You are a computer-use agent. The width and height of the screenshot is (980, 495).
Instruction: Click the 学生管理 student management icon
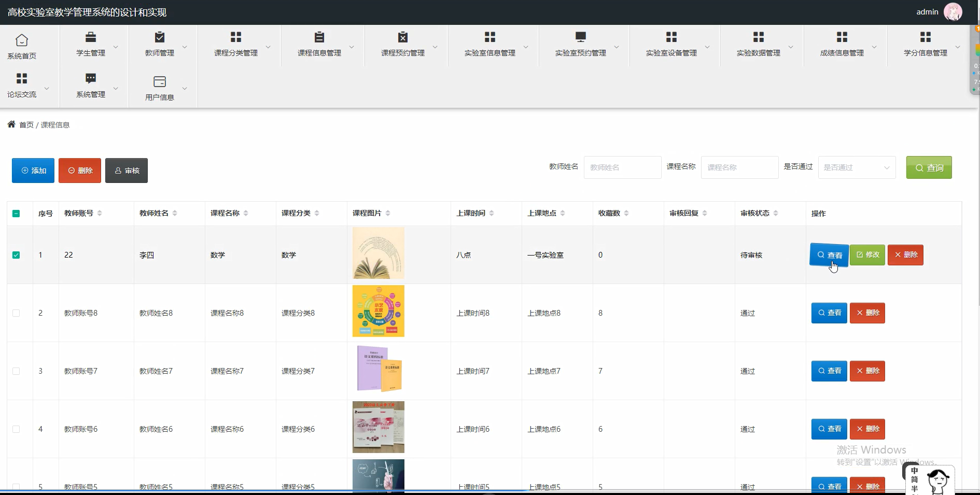(x=91, y=38)
